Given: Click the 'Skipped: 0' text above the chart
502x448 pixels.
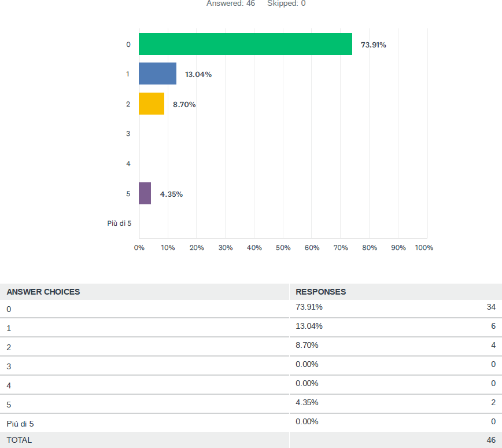Looking at the screenshot, I should click(x=286, y=3).
